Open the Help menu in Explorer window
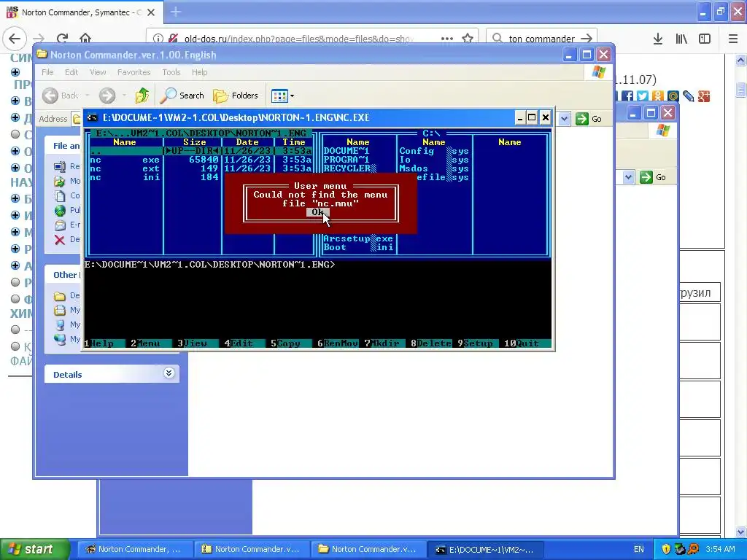Screen dimensions: 747x560 coord(200,72)
